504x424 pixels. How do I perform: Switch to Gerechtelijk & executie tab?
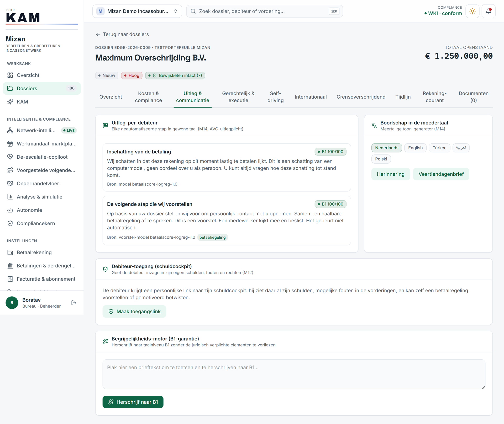coord(238,97)
